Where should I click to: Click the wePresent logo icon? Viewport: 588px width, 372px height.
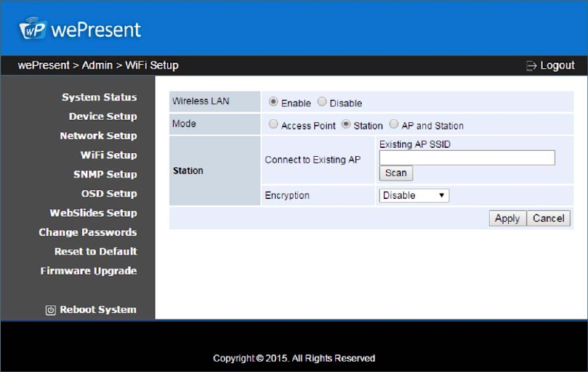coord(33,29)
